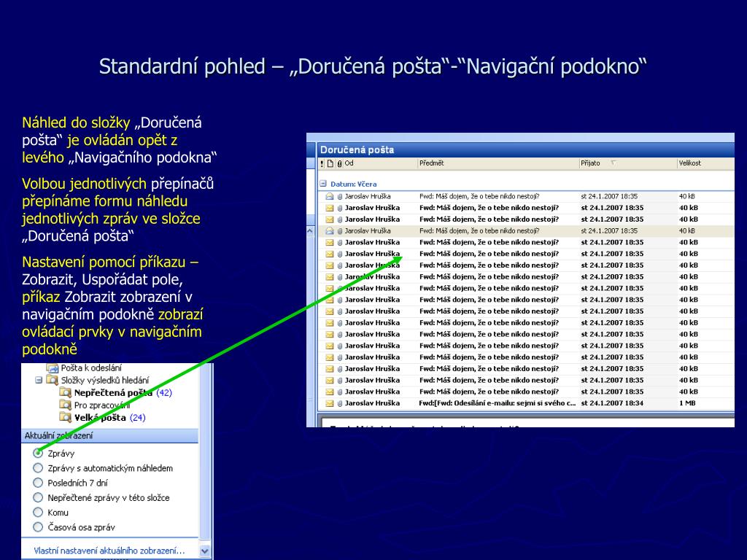Click the Pošta k odeslání folder icon
747x560 pixels.
click(x=52, y=368)
